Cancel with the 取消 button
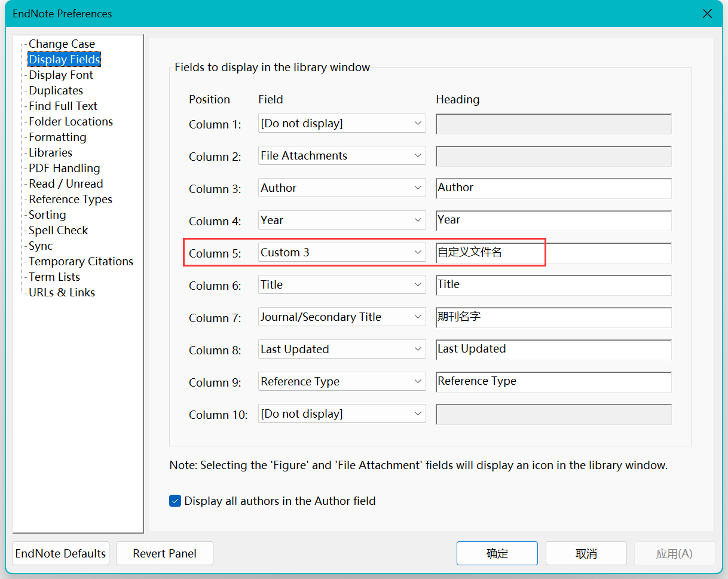728x579 pixels. 586,553
